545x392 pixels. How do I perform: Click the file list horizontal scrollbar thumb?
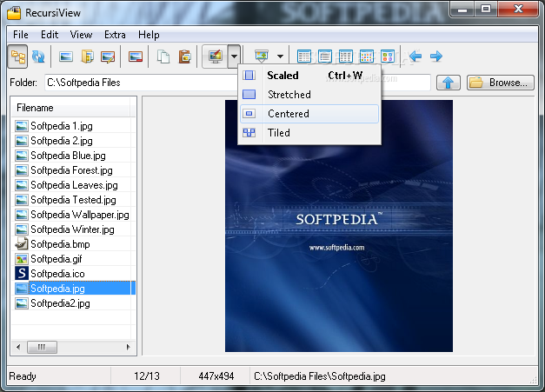point(42,347)
